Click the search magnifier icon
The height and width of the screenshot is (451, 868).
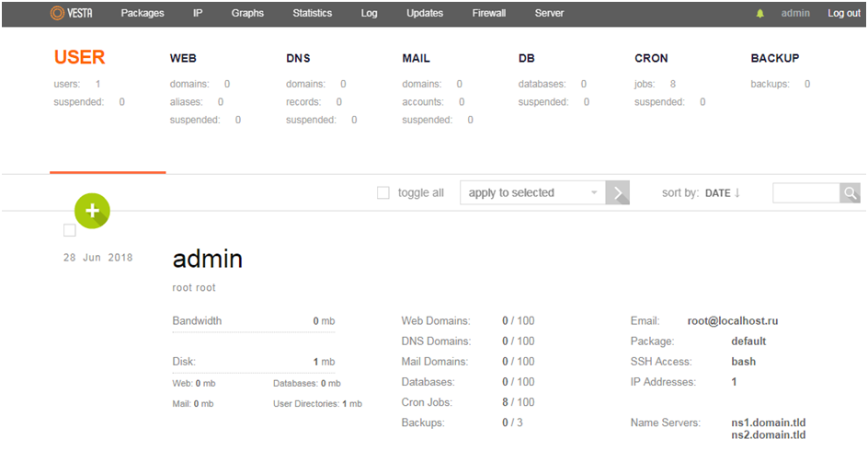[851, 192]
